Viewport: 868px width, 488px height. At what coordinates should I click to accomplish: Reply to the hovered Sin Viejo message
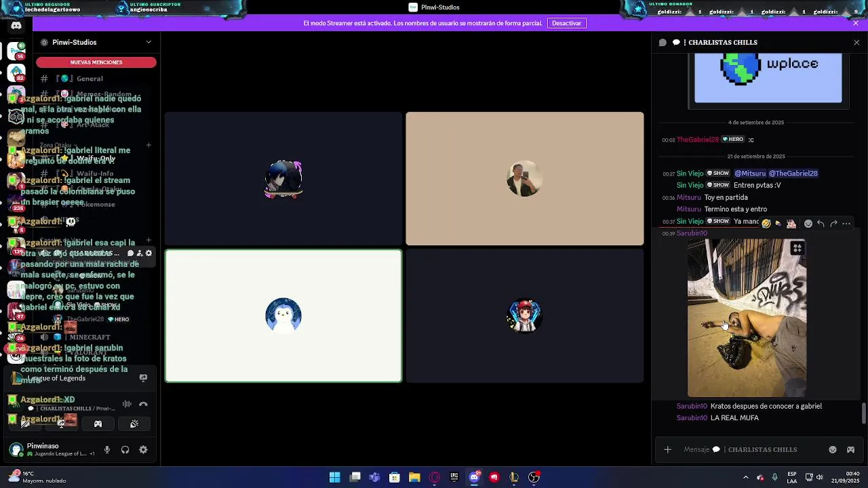click(x=821, y=224)
